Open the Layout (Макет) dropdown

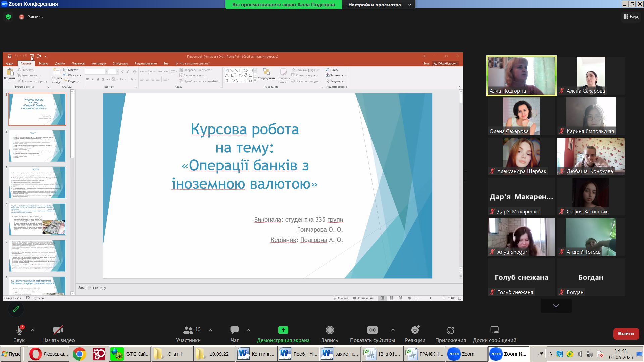(x=71, y=70)
